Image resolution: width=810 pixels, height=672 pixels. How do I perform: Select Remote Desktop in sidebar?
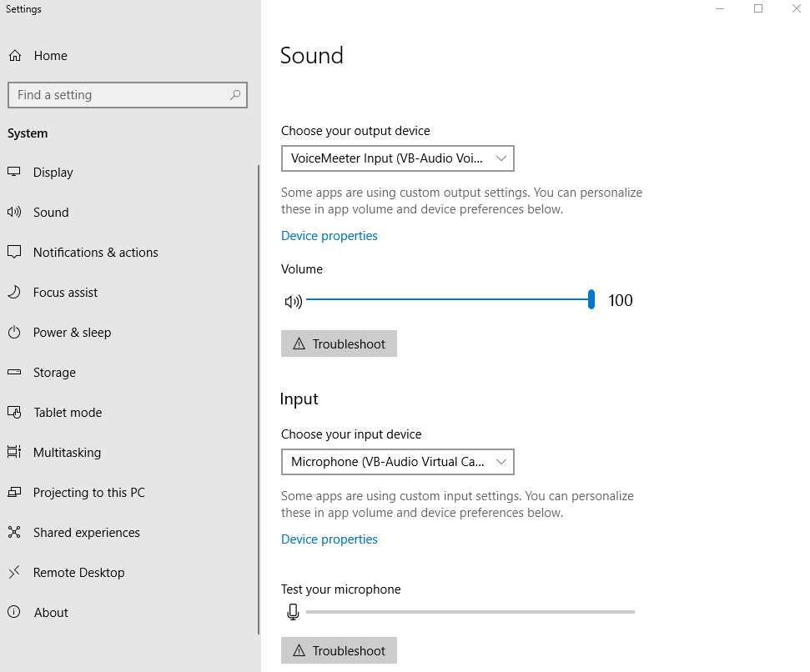point(78,573)
